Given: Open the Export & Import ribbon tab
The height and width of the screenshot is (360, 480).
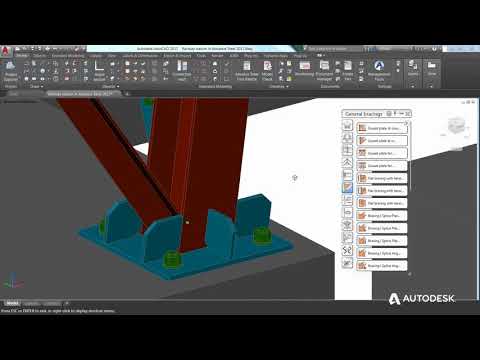Looking at the screenshot, I should coord(177,56).
